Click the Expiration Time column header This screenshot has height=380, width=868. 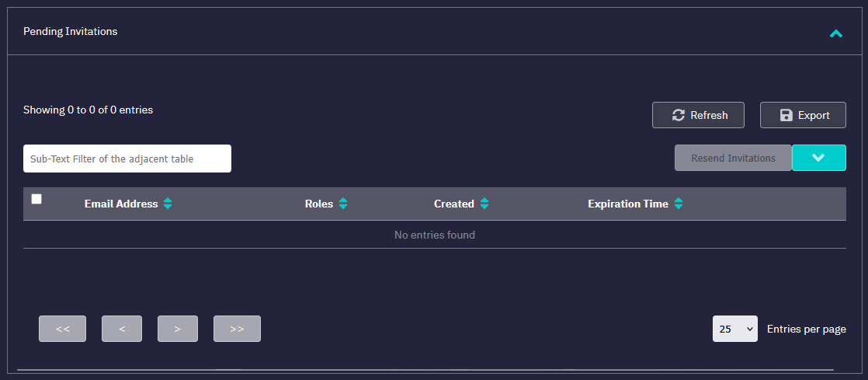coord(627,204)
